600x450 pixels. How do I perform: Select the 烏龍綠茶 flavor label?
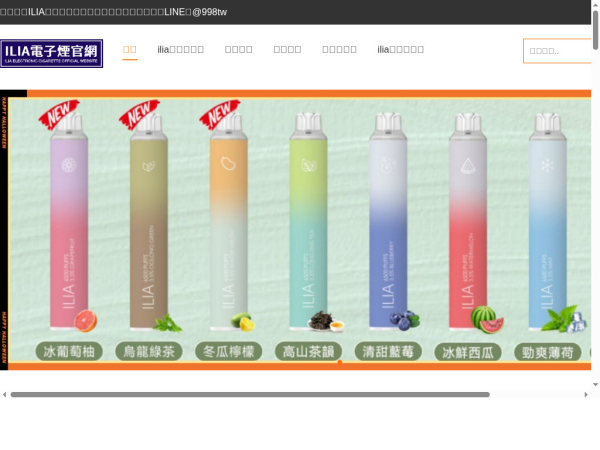tap(149, 351)
